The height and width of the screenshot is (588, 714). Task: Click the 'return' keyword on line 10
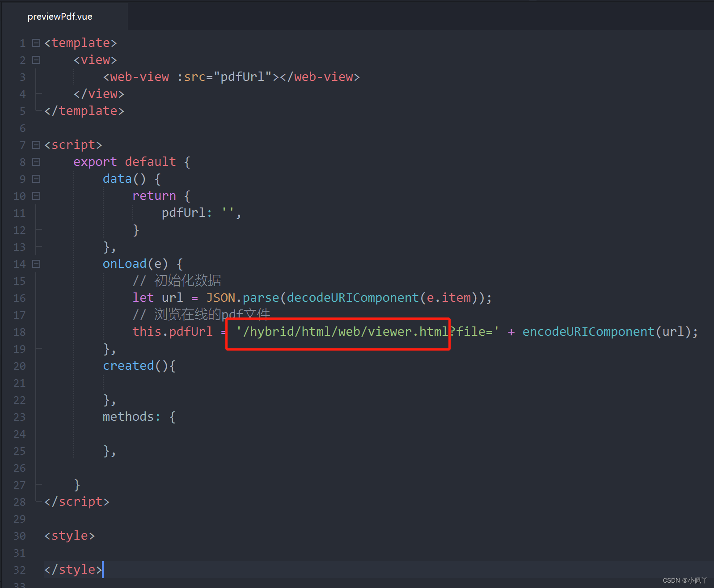tap(154, 196)
